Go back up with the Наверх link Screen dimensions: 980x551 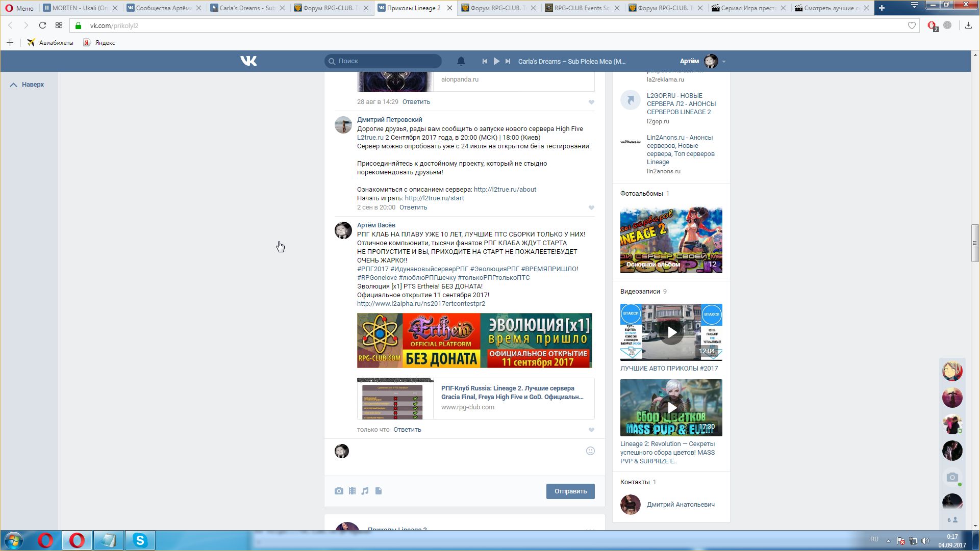tap(28, 85)
